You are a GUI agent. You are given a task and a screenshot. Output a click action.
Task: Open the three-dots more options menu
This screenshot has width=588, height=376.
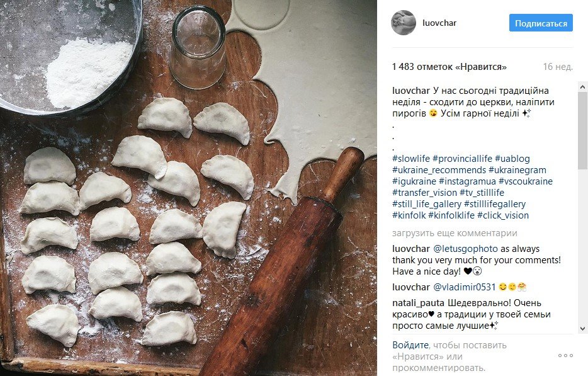[x=565, y=356]
